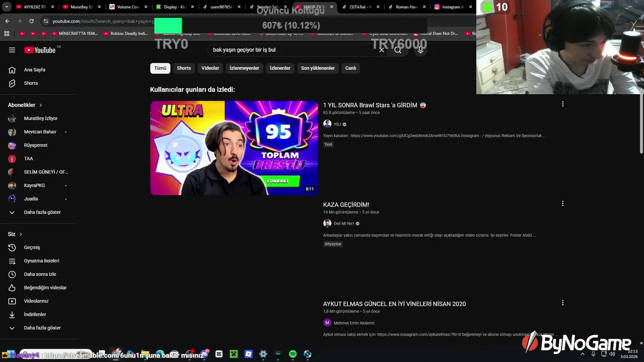Click the YBJ channel avatar
This screenshot has height=362, width=644.
tap(327, 124)
